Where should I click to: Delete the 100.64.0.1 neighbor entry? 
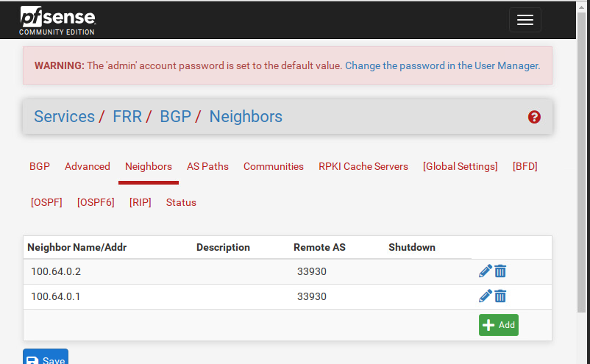(500, 296)
